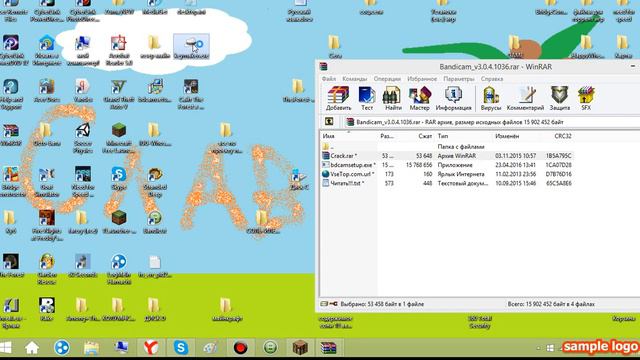This screenshot has width=640, height=360.
Task: Click the '15 768 656' packed size cell
Action: [419, 165]
